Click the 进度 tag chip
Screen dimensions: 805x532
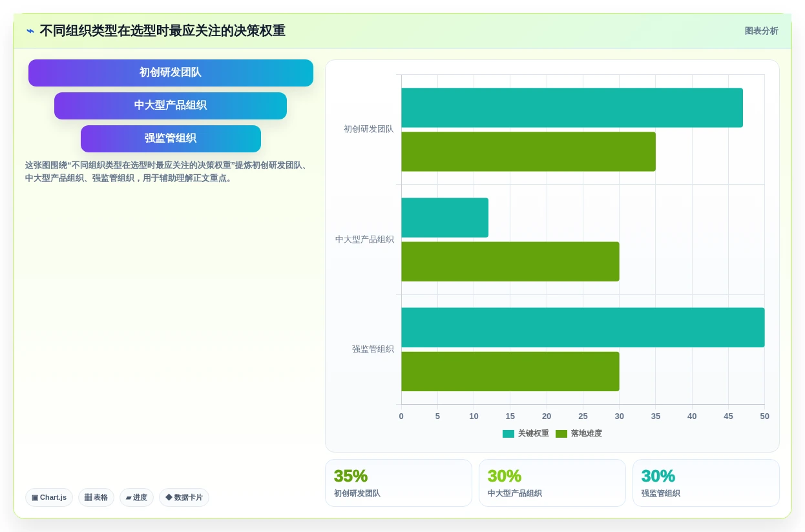136,497
